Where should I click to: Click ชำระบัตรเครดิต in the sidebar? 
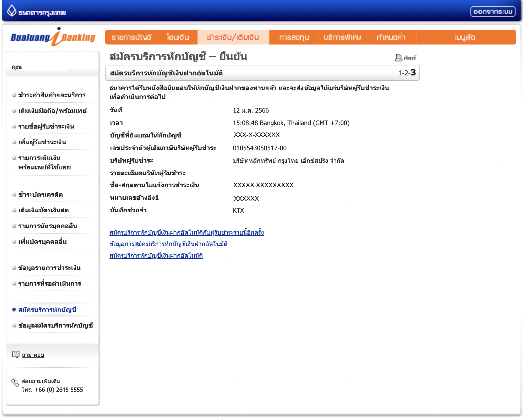pyautogui.click(x=40, y=195)
